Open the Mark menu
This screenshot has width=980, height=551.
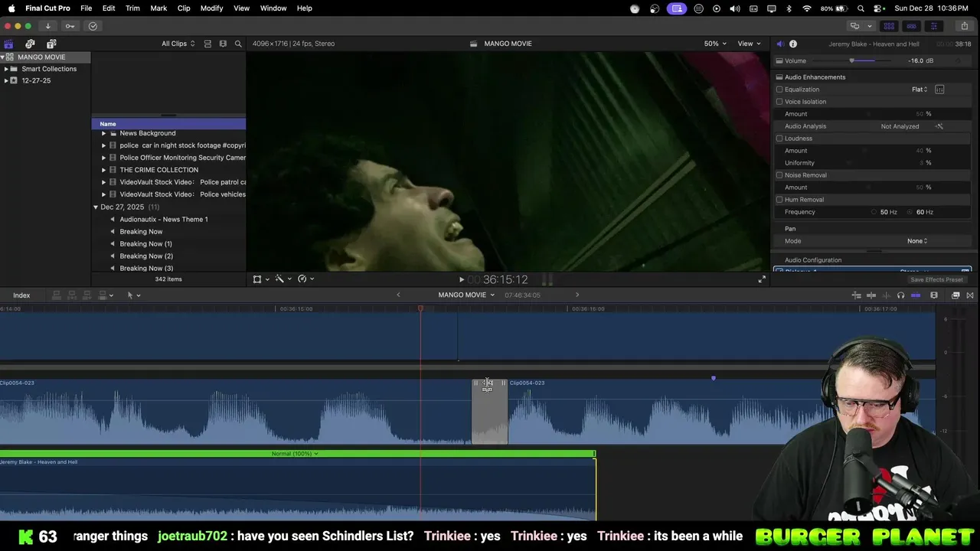tap(158, 8)
